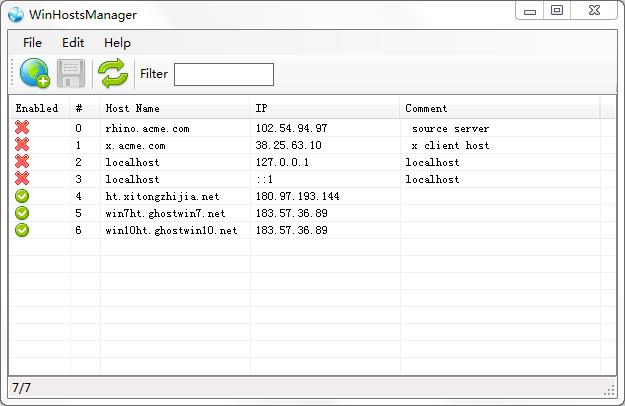Click the green refresh arrows icon

112,73
